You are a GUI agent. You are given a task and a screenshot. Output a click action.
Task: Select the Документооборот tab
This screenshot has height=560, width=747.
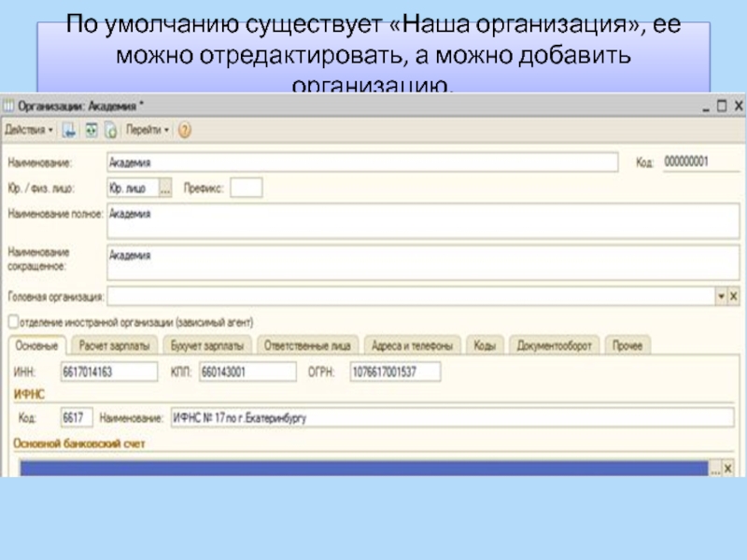click(555, 345)
